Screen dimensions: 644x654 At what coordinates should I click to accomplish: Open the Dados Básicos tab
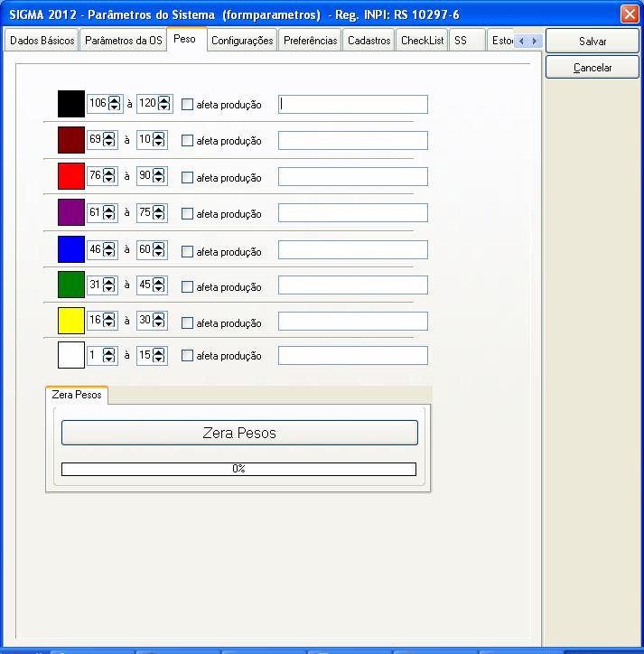tap(42, 41)
